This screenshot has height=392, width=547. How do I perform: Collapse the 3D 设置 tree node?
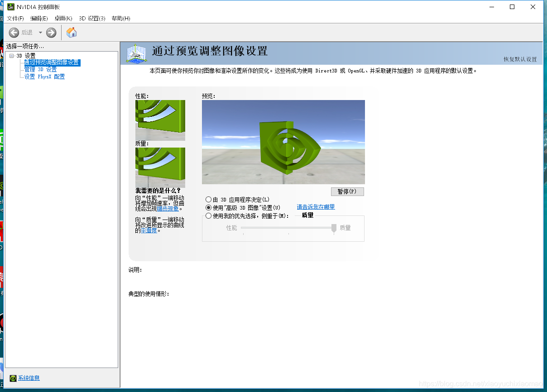coord(12,56)
